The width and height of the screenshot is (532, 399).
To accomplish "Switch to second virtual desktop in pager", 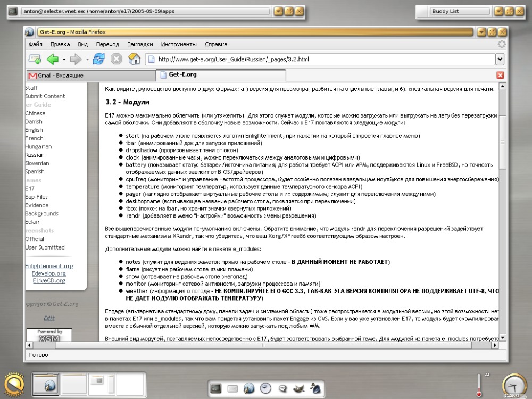I will [x=73, y=384].
